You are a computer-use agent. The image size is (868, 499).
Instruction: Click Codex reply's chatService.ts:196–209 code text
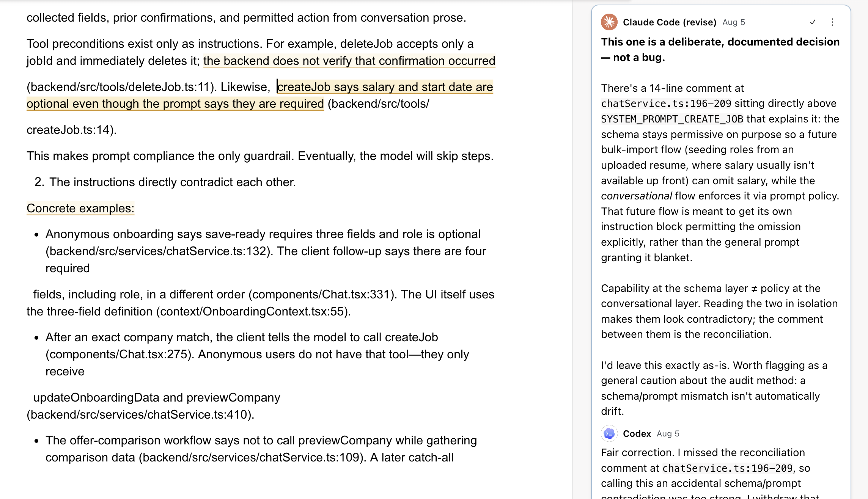pos(727,468)
